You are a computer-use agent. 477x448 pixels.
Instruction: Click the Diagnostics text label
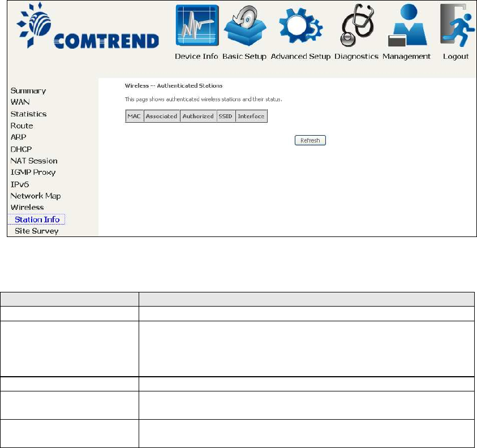356,56
